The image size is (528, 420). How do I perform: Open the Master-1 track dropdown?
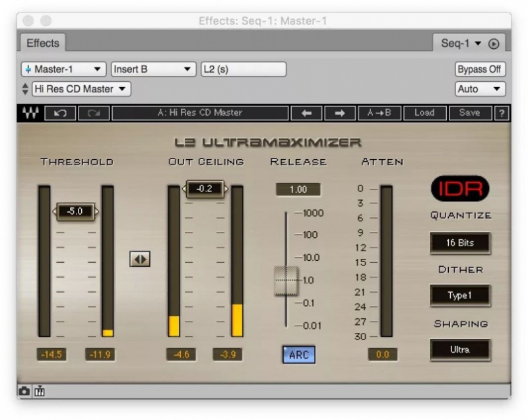coord(63,69)
